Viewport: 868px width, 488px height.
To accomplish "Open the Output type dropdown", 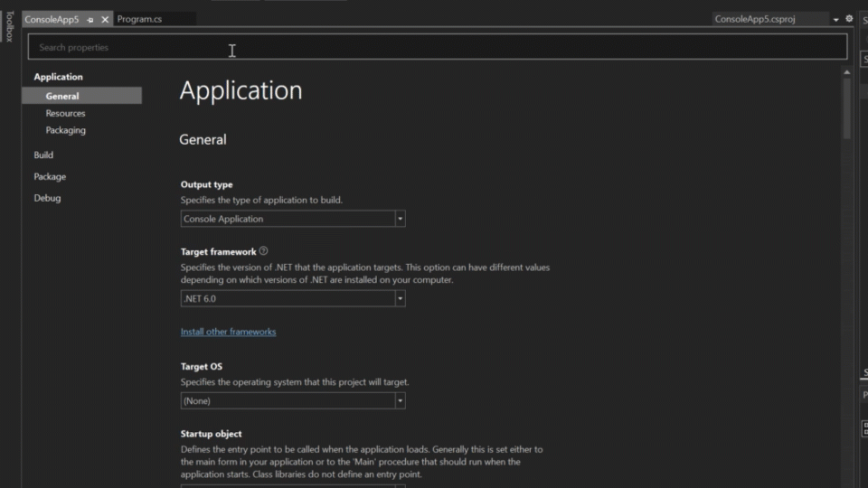I will 293,219.
